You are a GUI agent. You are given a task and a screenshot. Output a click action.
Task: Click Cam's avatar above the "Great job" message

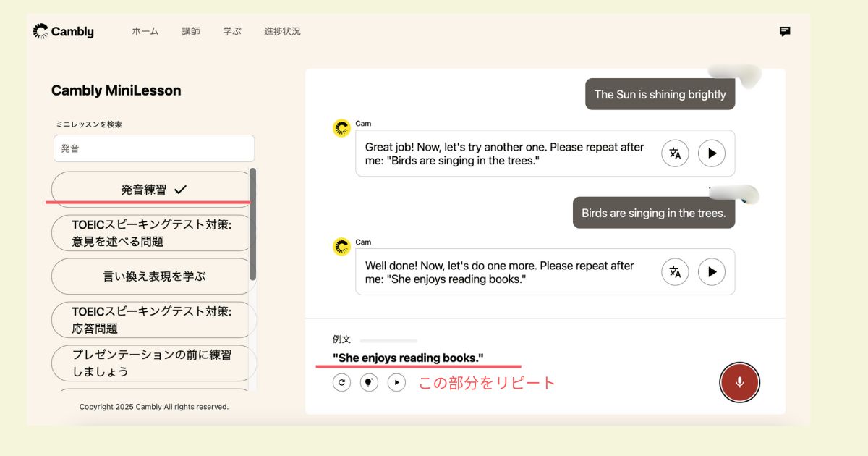(341, 129)
